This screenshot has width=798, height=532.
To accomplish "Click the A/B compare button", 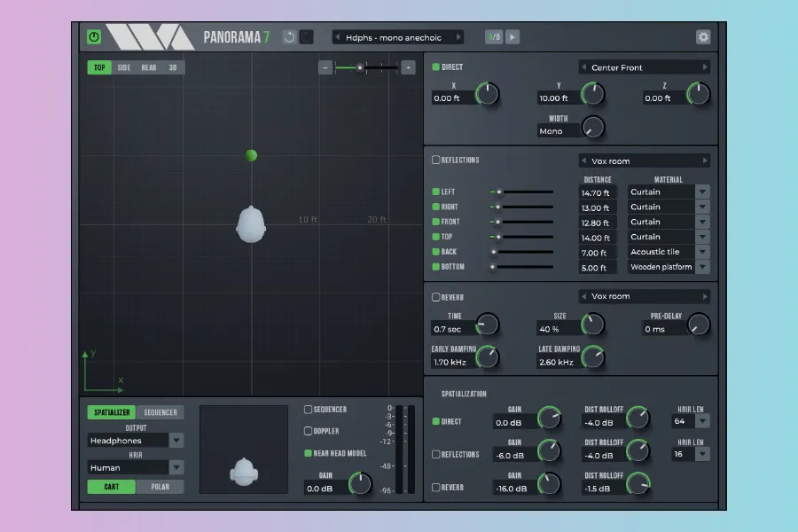I will 493,37.
